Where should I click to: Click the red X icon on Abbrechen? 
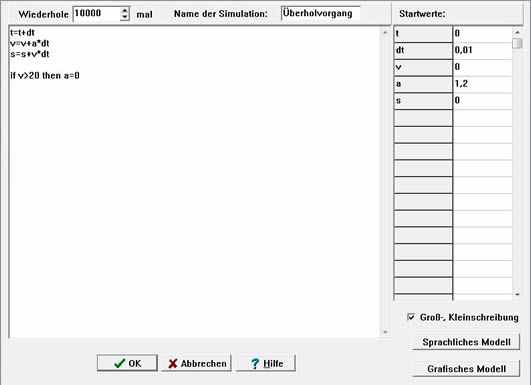[x=173, y=363]
